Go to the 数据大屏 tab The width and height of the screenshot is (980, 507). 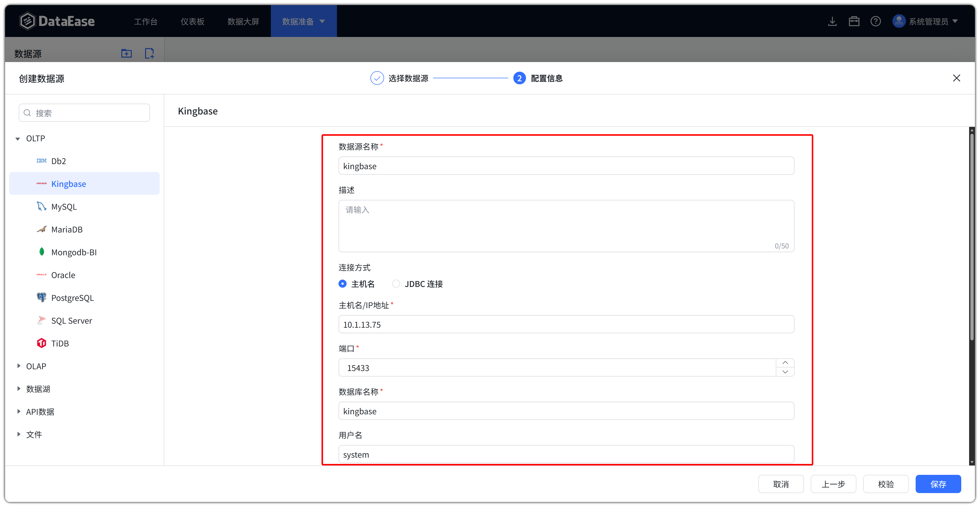243,22
